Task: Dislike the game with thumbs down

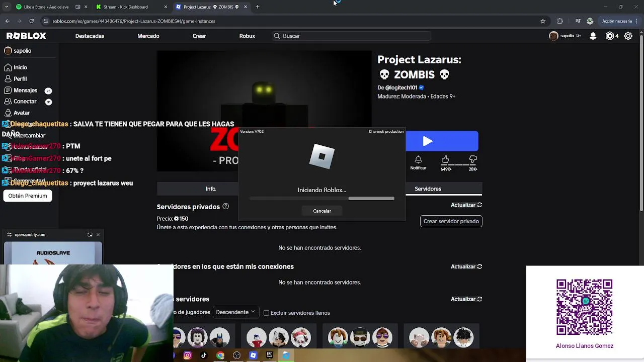Action: point(473,160)
